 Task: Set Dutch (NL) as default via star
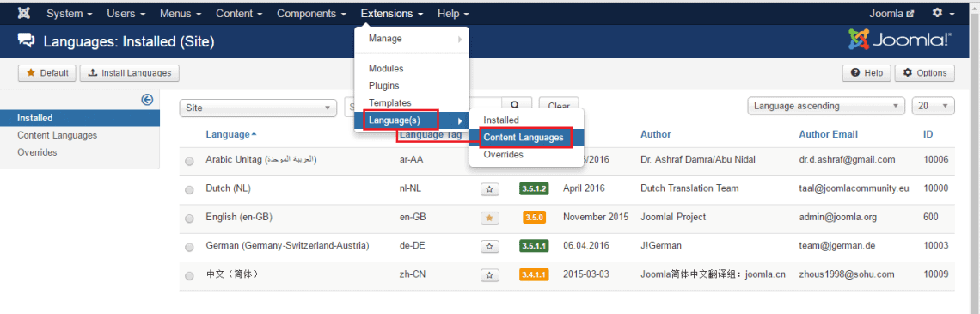pyautogui.click(x=489, y=188)
